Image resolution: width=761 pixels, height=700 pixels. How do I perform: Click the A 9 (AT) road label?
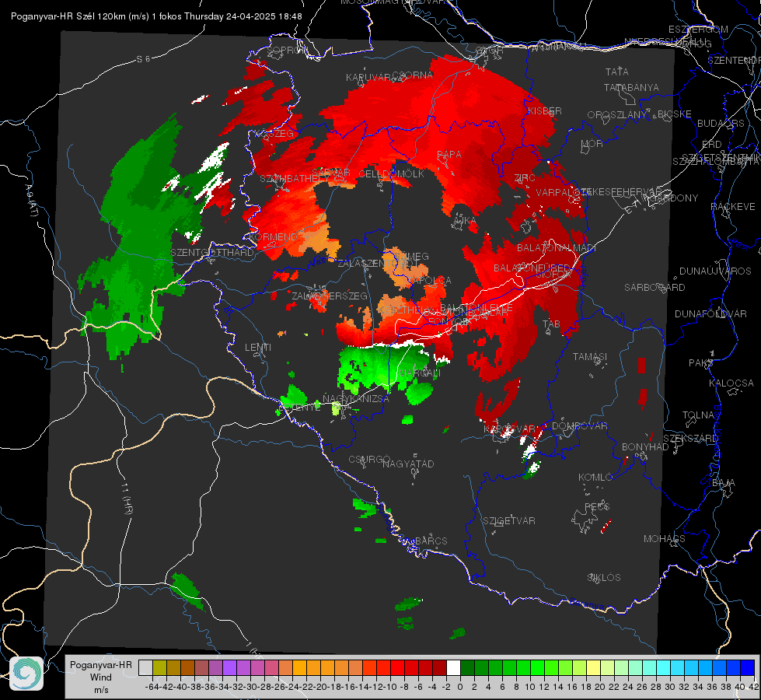point(31,201)
